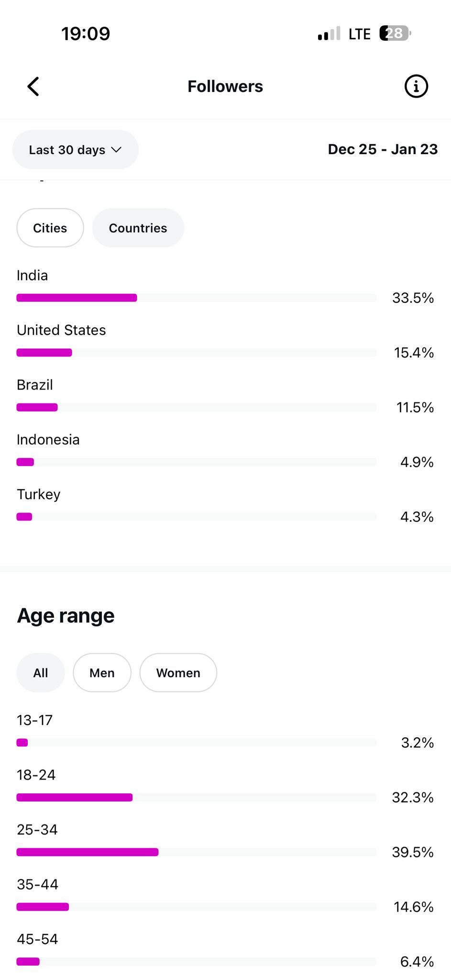Tap the battery indicator in status bar
Image resolution: width=451 pixels, height=980 pixels.
pos(395,33)
